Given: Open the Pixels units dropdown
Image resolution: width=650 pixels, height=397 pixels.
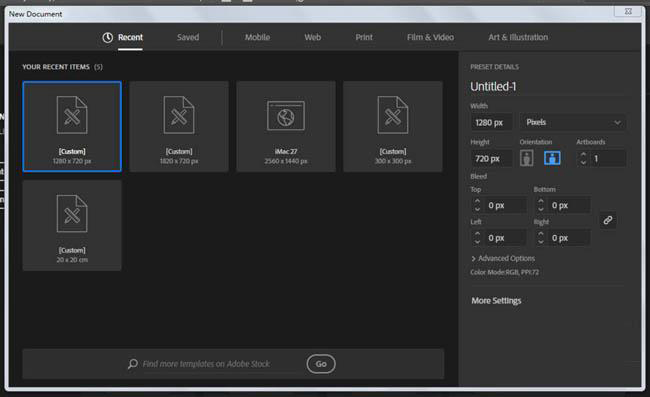Looking at the screenshot, I should [573, 122].
